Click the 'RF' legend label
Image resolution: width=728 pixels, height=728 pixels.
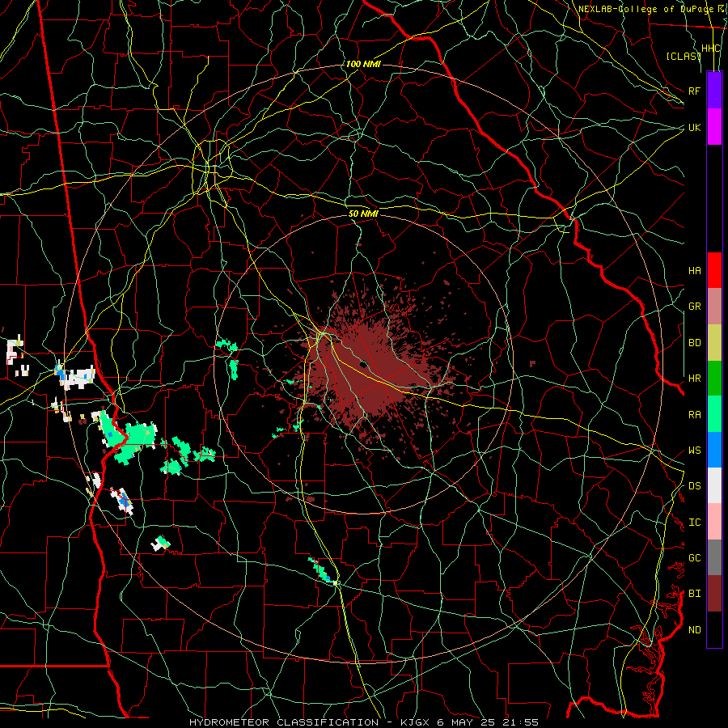694,91
